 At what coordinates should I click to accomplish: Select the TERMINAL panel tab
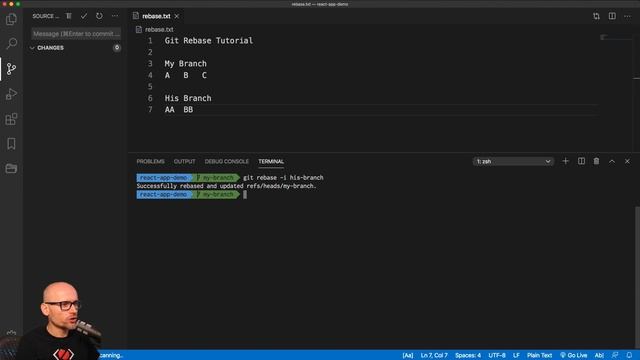click(x=271, y=161)
